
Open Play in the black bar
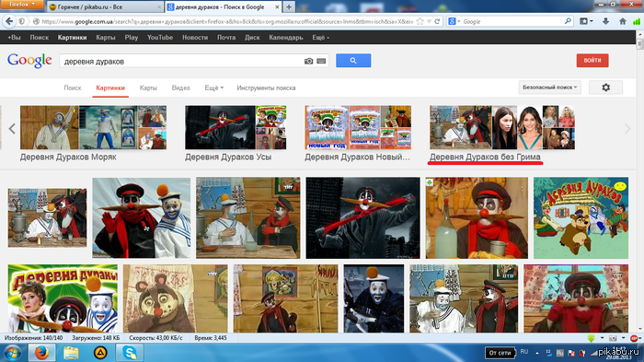tap(131, 38)
